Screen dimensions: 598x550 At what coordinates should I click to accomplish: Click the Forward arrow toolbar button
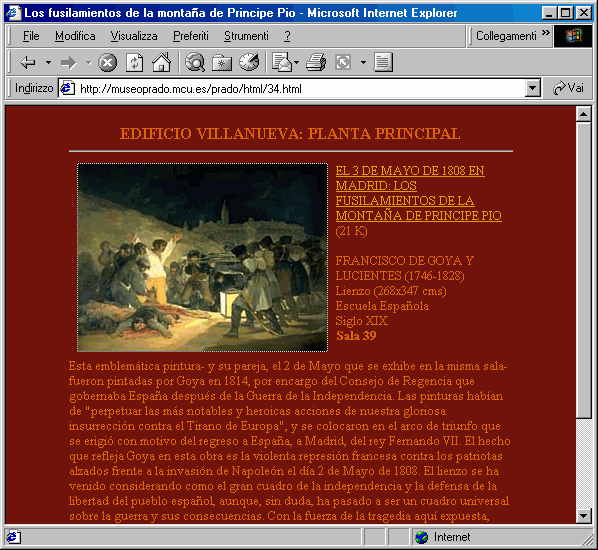click(69, 62)
